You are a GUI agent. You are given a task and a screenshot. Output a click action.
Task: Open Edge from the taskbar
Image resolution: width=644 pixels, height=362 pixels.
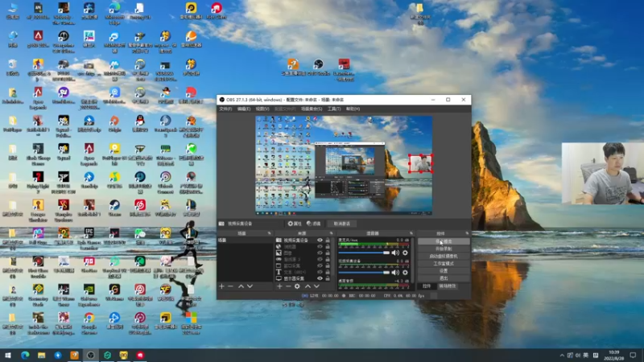[25, 355]
